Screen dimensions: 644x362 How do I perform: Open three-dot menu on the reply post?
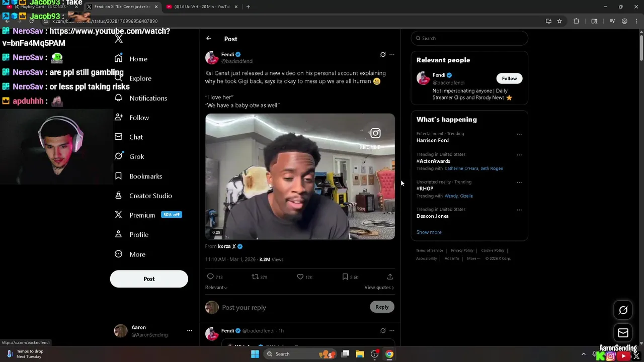point(392,331)
